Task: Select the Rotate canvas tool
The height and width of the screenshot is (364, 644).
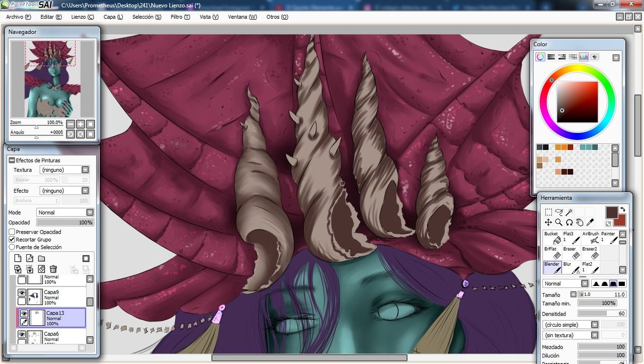Action: point(569,222)
